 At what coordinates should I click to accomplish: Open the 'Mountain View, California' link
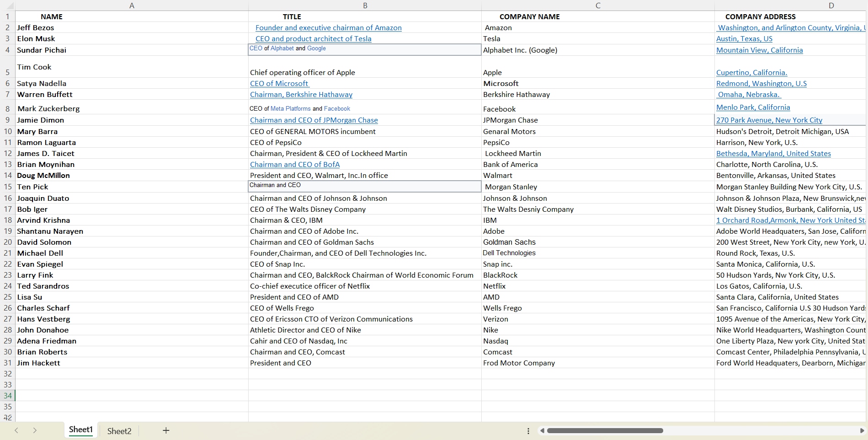(x=759, y=50)
